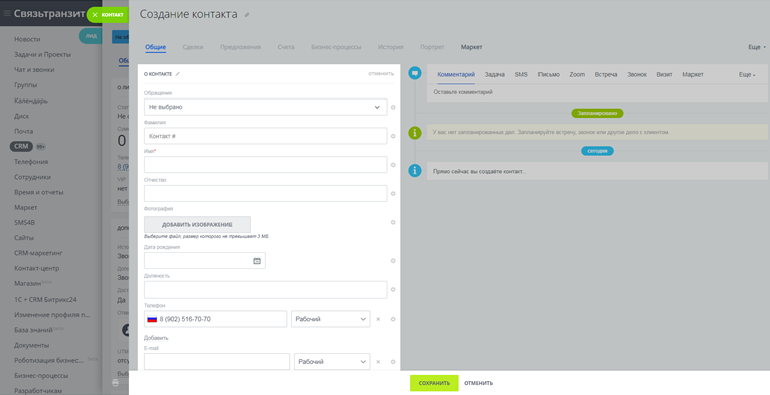Screen dimensions: 770x395
Task: Open the Счета tab
Action: [x=286, y=47]
